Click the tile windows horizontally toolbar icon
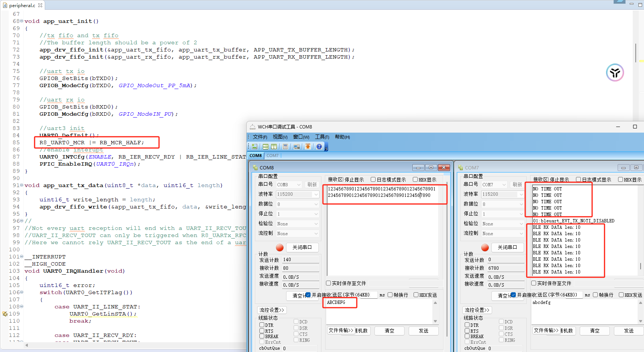This screenshot has width=644, height=352. tap(265, 147)
